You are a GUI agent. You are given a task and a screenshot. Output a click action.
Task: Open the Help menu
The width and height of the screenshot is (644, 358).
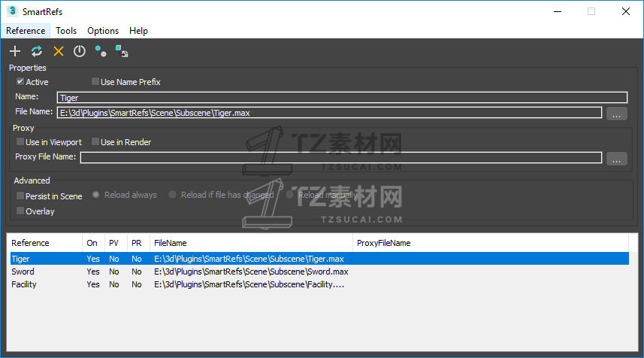click(138, 31)
